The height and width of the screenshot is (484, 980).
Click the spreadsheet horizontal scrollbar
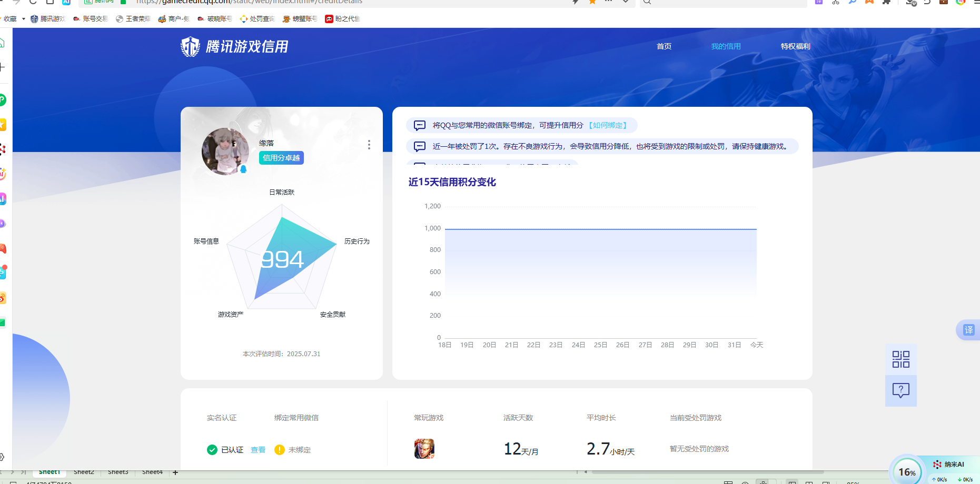708,472
